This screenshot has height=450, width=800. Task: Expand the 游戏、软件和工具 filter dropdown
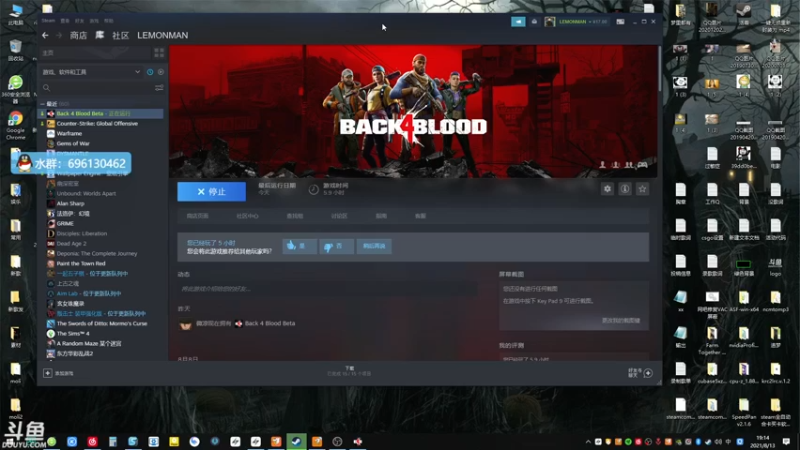(x=91, y=72)
